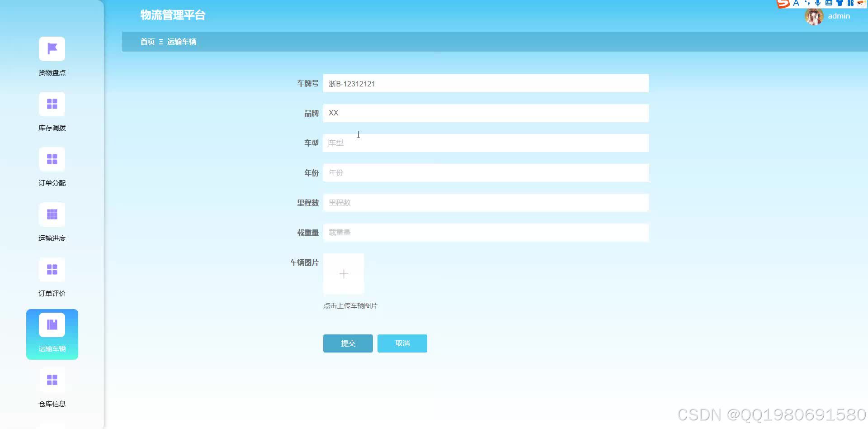Viewport: 868px width, 429px height.
Task: Click the 点击上传车辆图片 hint text
Action: coord(350,306)
